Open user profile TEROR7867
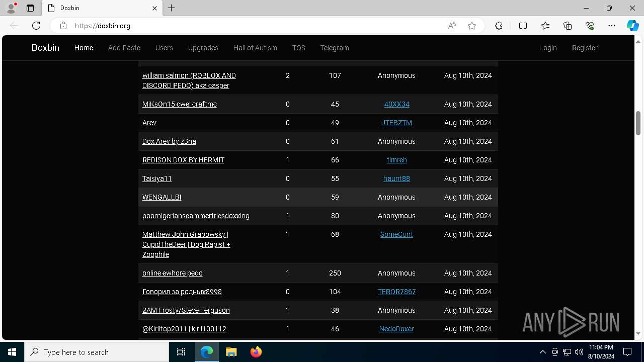 396,292
